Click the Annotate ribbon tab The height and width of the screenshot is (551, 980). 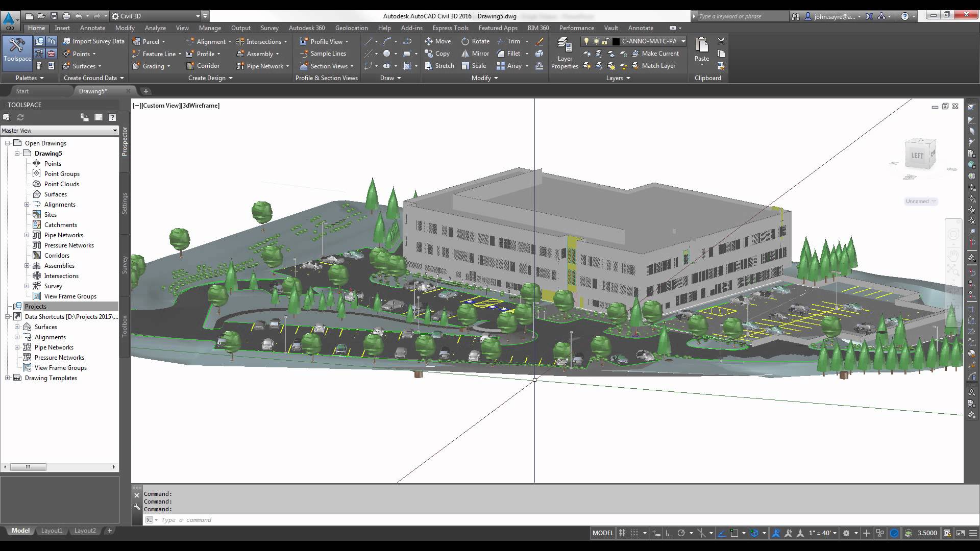point(92,28)
